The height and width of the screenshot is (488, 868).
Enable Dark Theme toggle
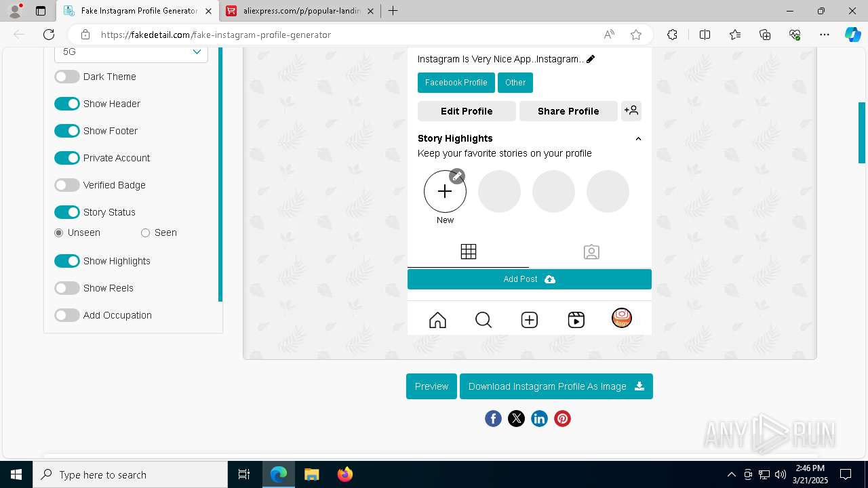pyautogui.click(x=67, y=77)
